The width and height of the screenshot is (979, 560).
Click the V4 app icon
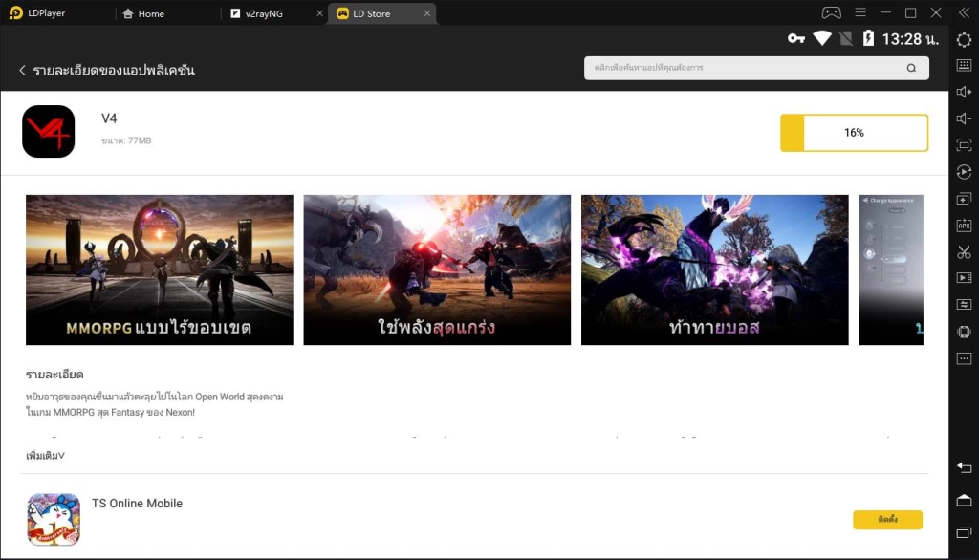[x=48, y=132]
